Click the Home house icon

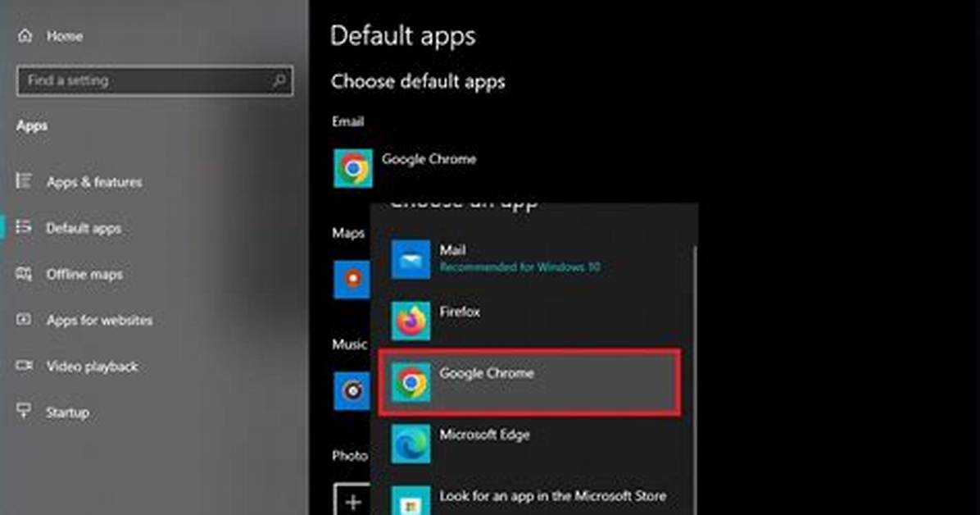coord(25,35)
